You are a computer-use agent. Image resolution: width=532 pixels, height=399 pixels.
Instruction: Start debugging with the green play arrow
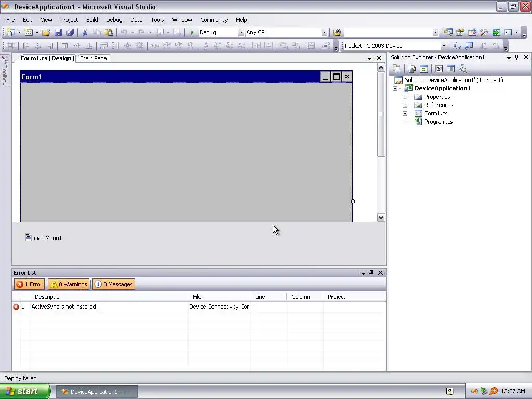tap(192, 32)
